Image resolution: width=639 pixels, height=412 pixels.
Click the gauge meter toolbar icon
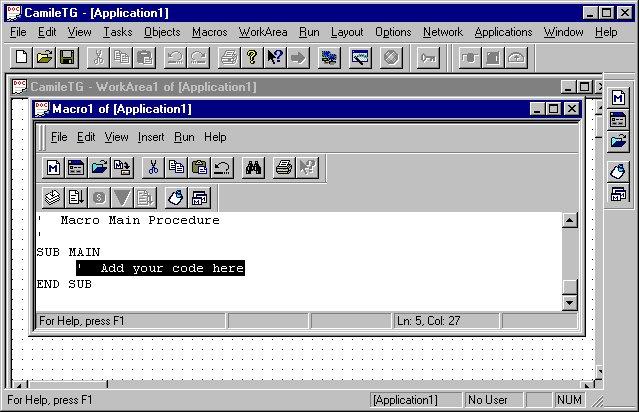coord(516,57)
